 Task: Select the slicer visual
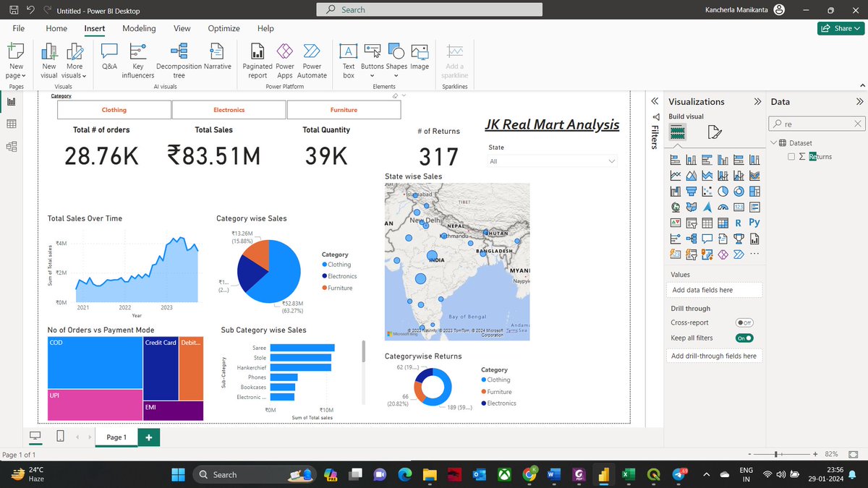click(x=692, y=223)
